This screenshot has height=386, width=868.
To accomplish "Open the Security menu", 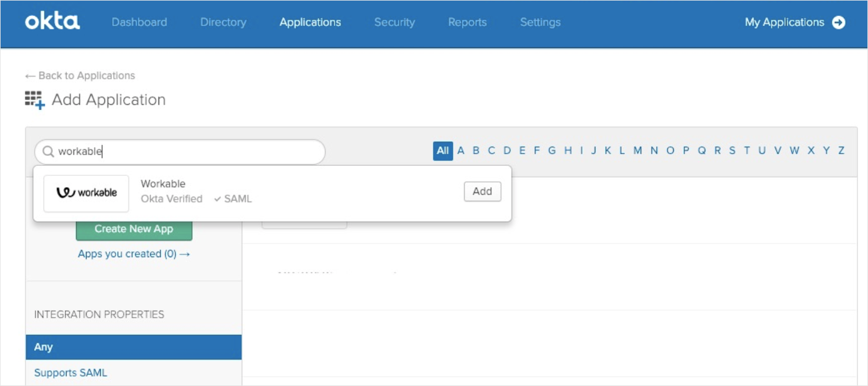I will point(395,22).
